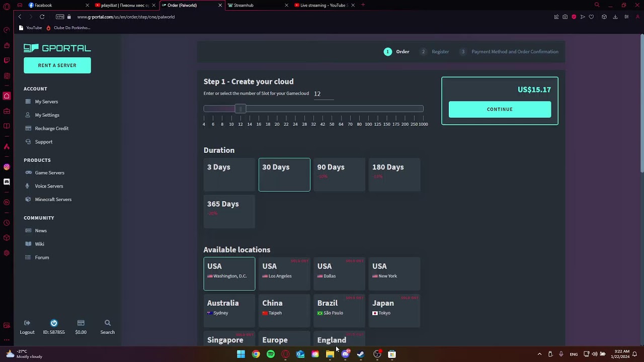Viewport: 644px width, 362px height.
Task: Open Twitch in the Opera sidebar
Action: click(7, 60)
